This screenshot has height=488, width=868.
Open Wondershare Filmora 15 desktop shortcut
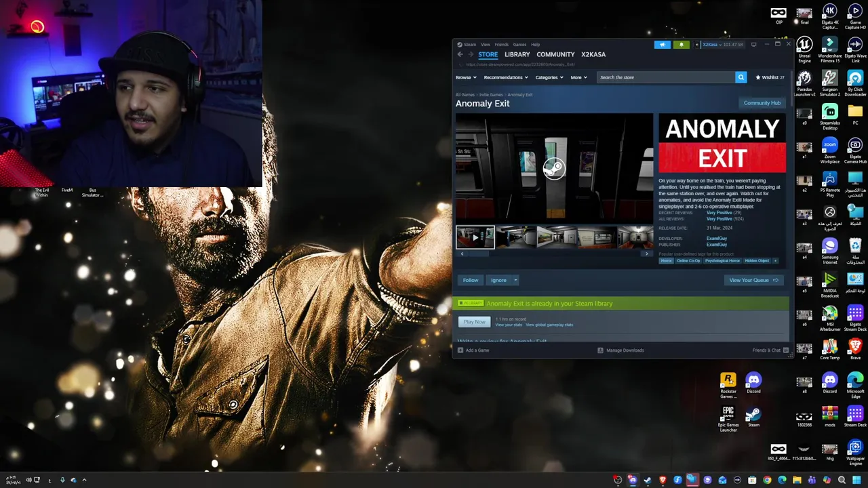[829, 49]
